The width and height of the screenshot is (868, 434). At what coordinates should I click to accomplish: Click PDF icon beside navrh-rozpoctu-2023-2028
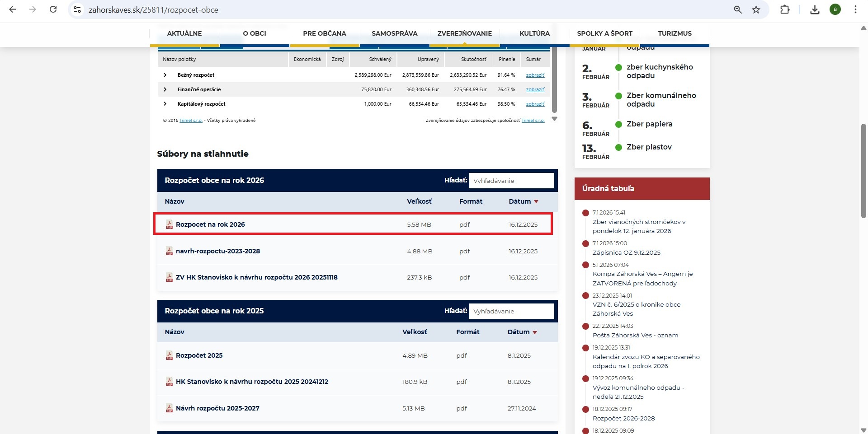[x=169, y=251]
